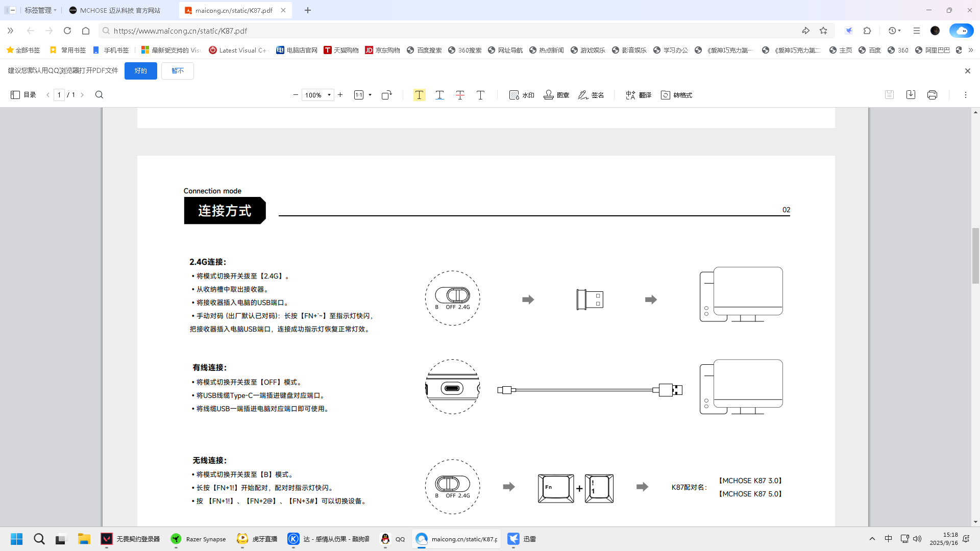Zoom out with minus button
The image size is (980, 551).
296,95
